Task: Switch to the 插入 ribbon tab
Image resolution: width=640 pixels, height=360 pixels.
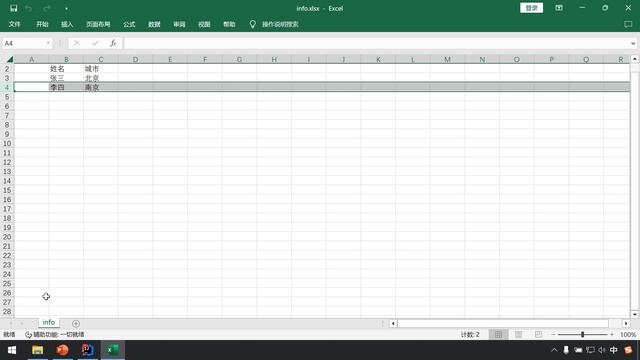Action: coord(67,24)
